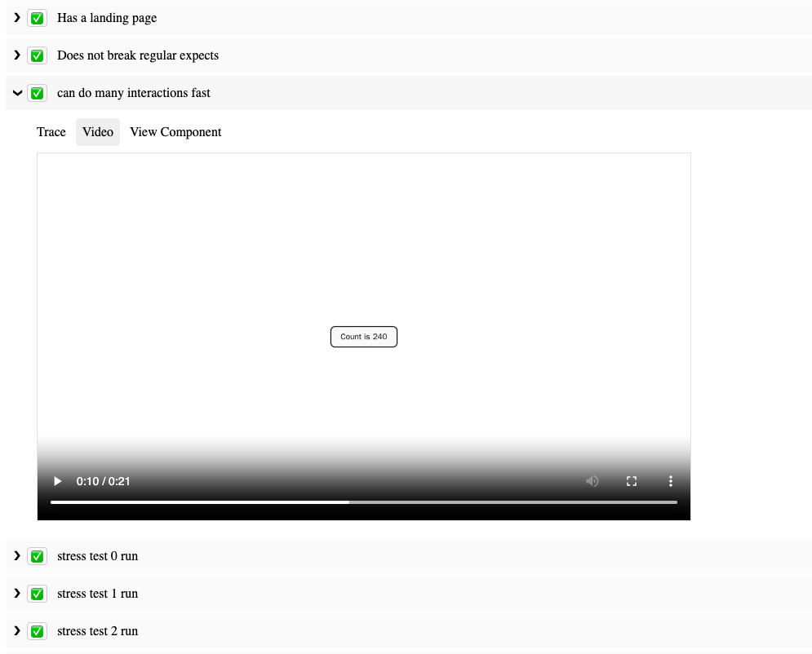Open video more options menu
Image resolution: width=812 pixels, height=654 pixels.
[x=671, y=481]
